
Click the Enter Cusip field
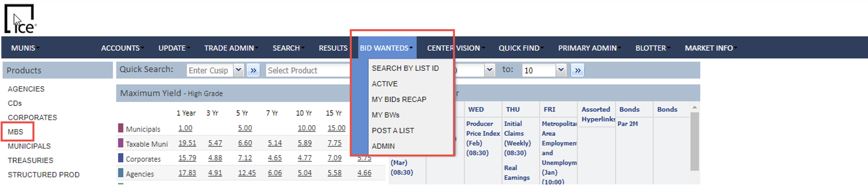click(210, 70)
